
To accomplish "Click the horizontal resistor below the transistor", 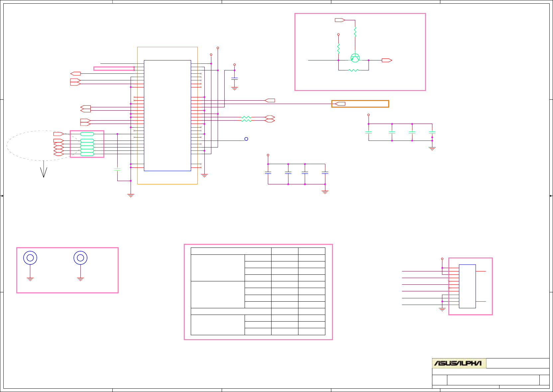I will (x=353, y=70).
